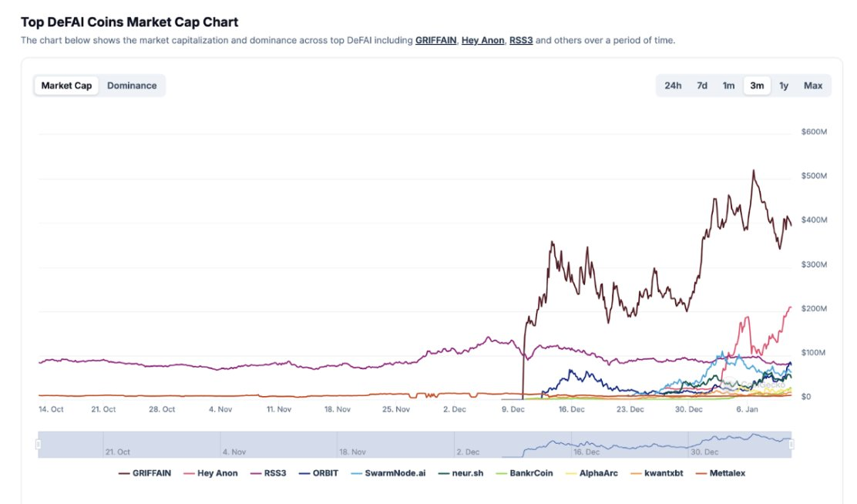Image resolution: width=857 pixels, height=504 pixels.
Task: Show the Max time range
Action: pyautogui.click(x=813, y=86)
